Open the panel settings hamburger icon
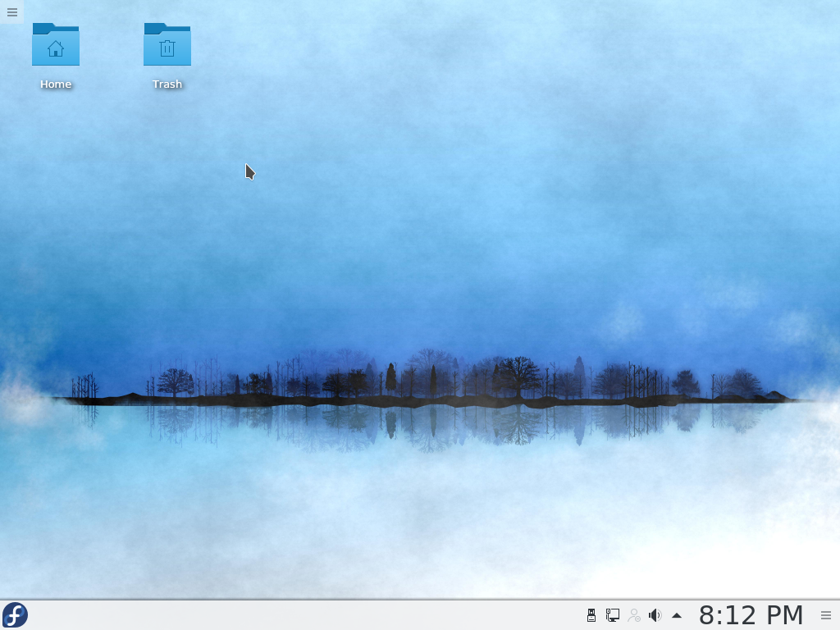The width and height of the screenshot is (840, 630). [x=826, y=615]
